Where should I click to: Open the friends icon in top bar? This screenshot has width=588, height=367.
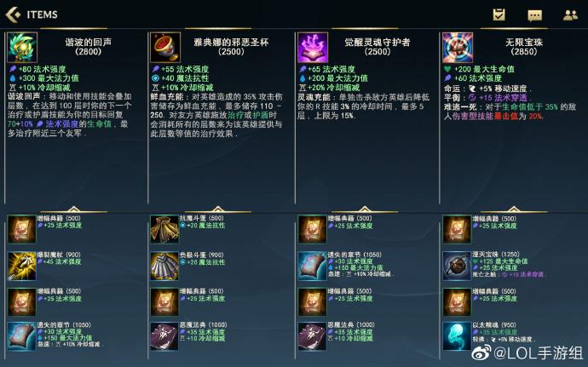pos(570,15)
